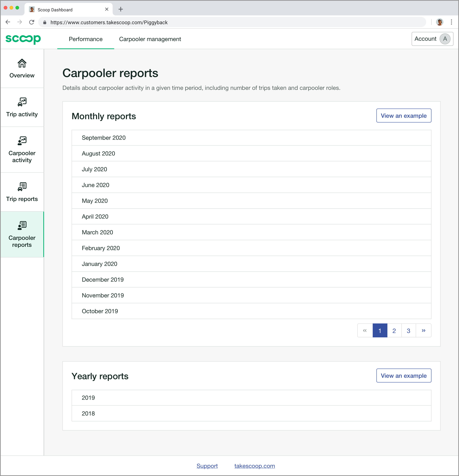Click the Scoop logo

[23, 39]
